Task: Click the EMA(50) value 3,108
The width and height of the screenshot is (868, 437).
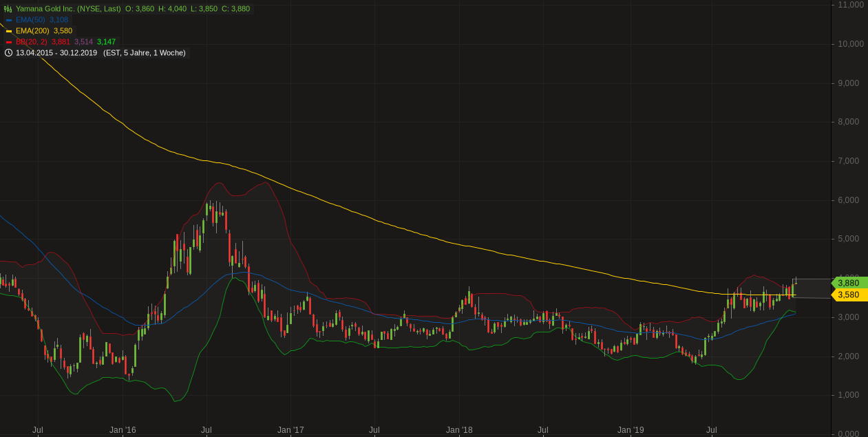Action: [x=59, y=20]
